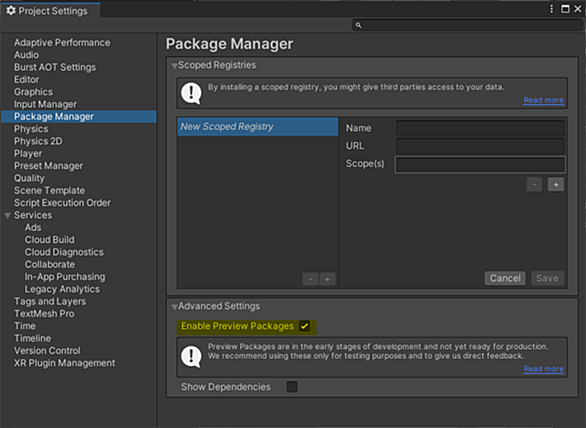Click the registry Name input field
Image resolution: width=586 pixels, height=428 pixels.
point(480,128)
